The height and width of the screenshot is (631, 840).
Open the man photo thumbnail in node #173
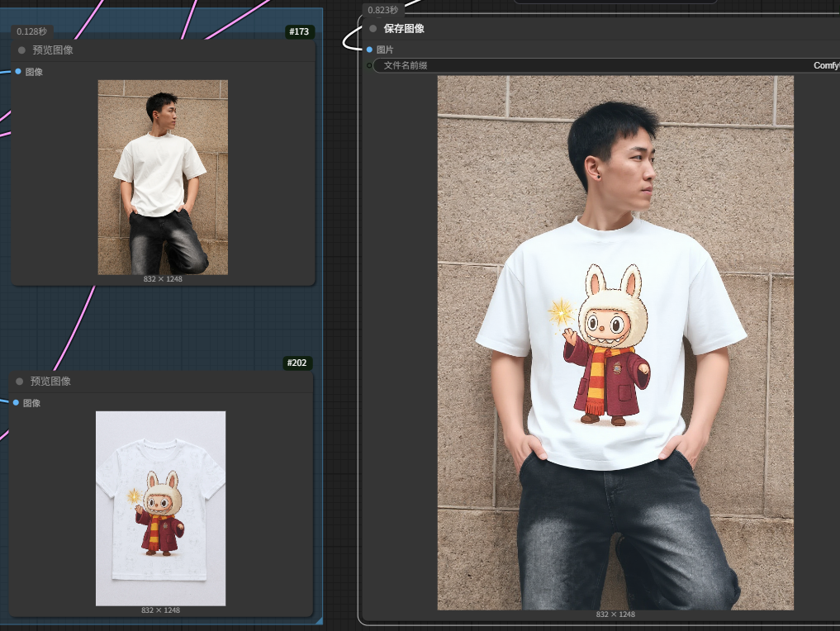(163, 178)
